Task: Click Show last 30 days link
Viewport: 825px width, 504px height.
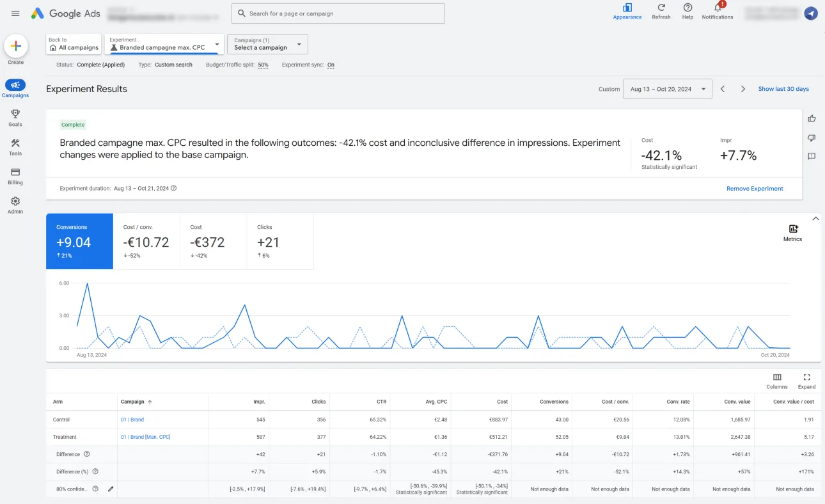Action: [x=783, y=89]
